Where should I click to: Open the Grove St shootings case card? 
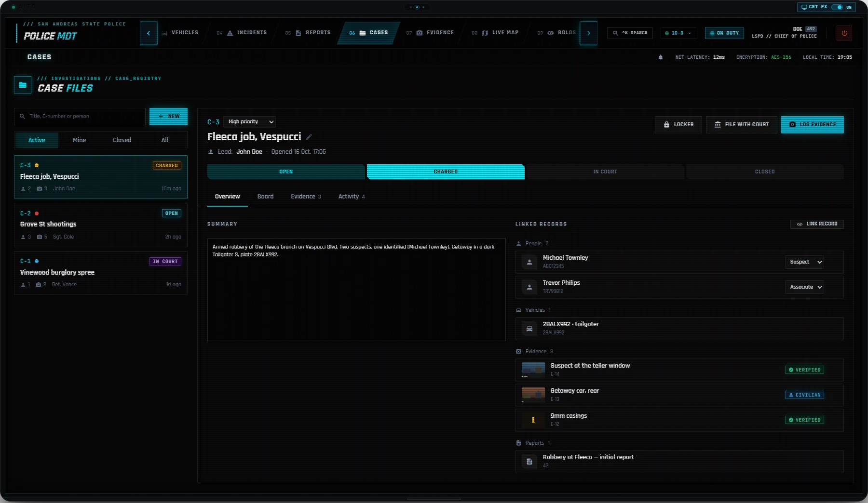click(101, 225)
